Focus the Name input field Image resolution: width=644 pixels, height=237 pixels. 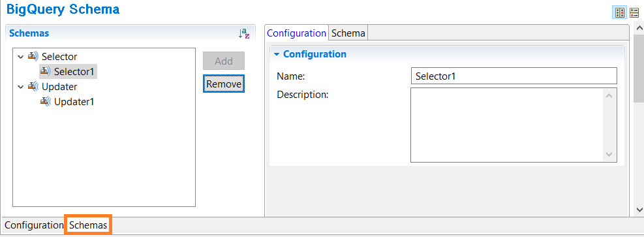(514, 76)
